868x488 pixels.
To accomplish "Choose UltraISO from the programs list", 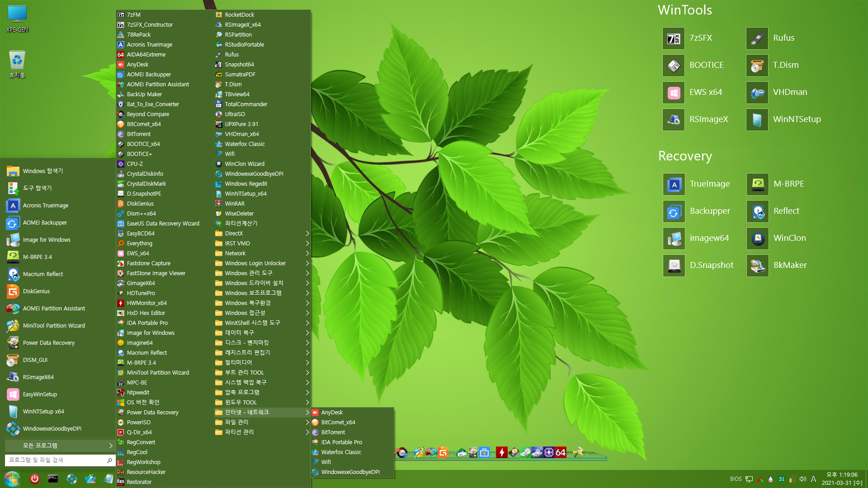I will click(262, 114).
